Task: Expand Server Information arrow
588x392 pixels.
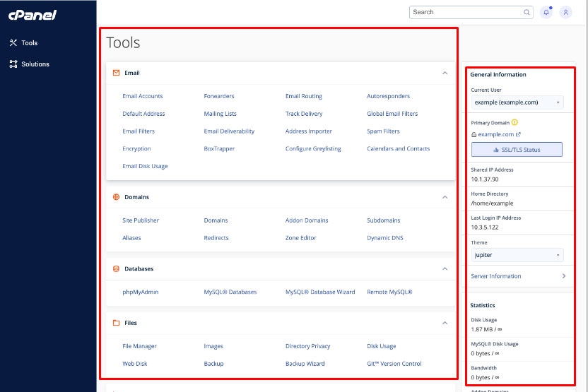Action: click(564, 276)
